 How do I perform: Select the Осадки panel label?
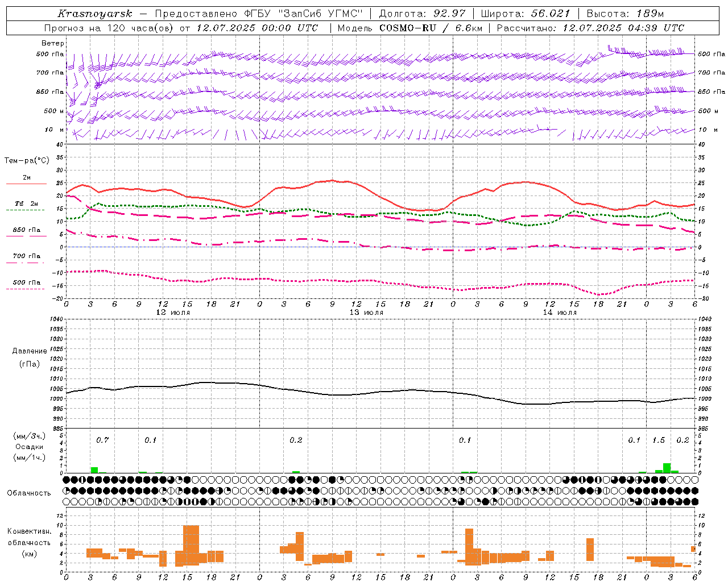(x=30, y=447)
